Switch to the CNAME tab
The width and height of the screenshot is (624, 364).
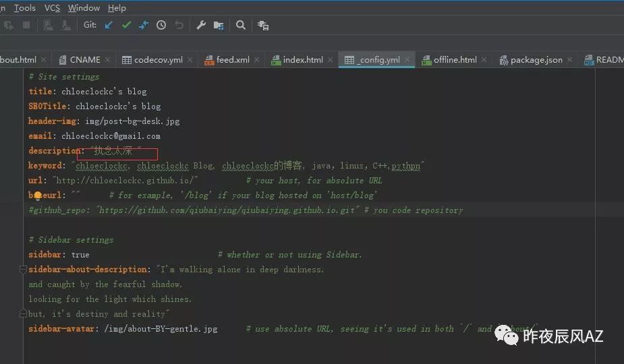pos(85,60)
